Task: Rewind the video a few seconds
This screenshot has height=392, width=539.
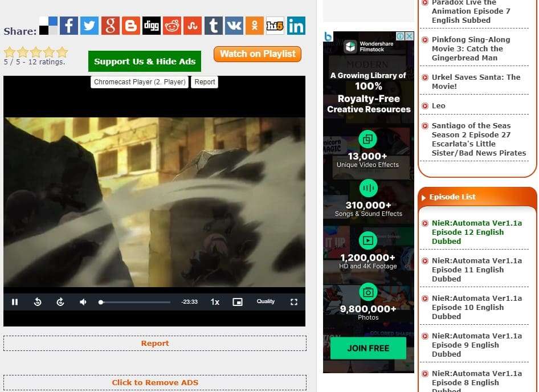Action: 38,302
